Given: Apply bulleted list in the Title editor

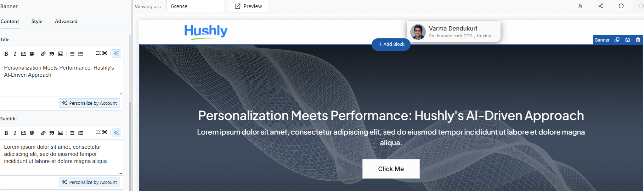Looking at the screenshot, I should [x=72, y=54].
